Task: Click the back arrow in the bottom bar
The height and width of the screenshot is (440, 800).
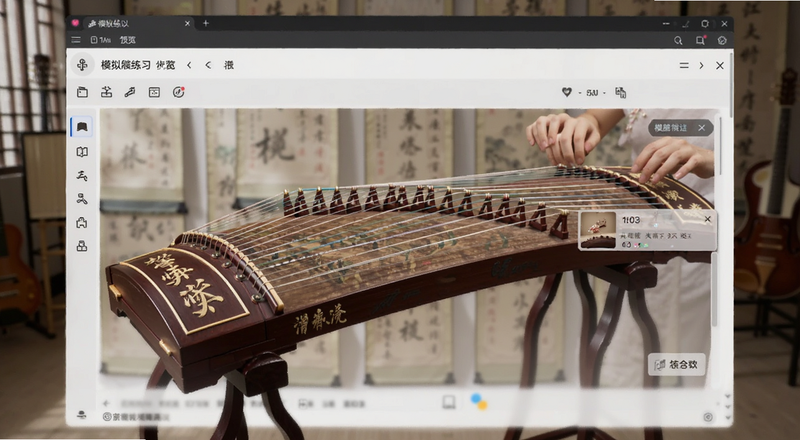Action: tap(107, 403)
